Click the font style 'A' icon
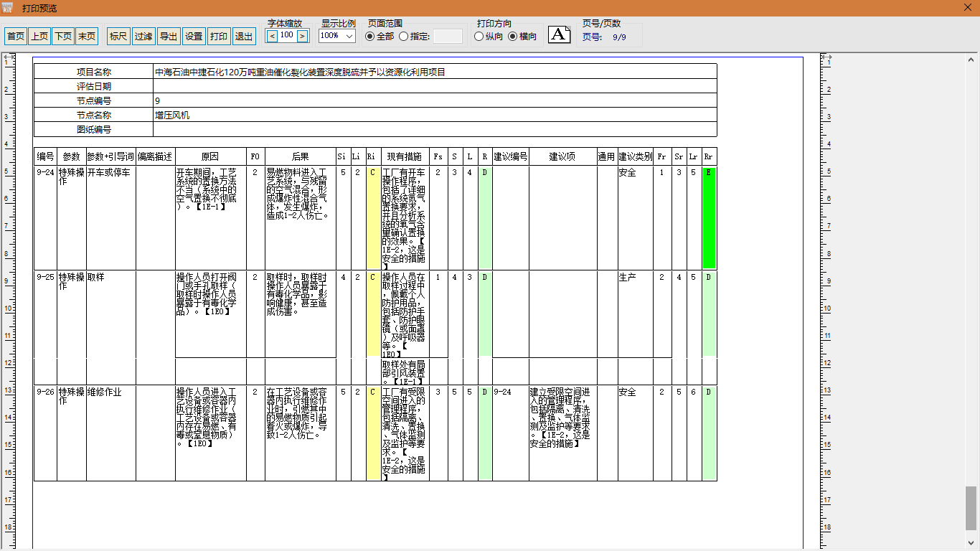980x551 pixels. [560, 34]
